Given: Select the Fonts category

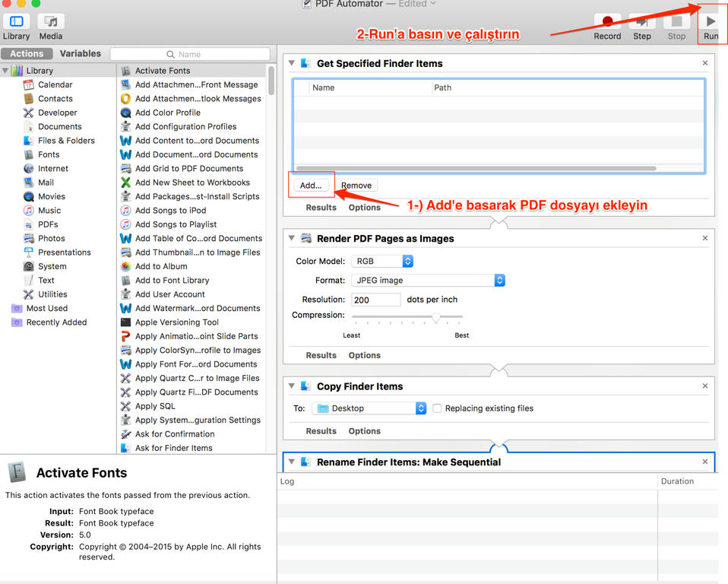Looking at the screenshot, I should tap(49, 154).
